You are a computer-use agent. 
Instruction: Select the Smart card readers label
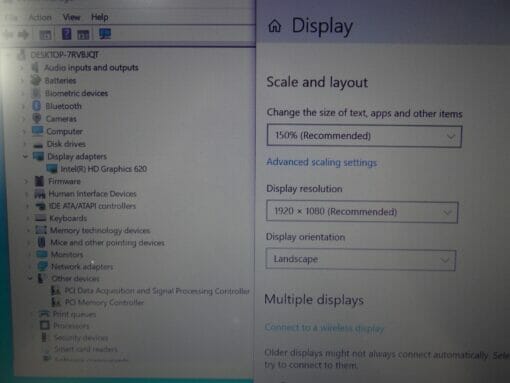(86, 349)
